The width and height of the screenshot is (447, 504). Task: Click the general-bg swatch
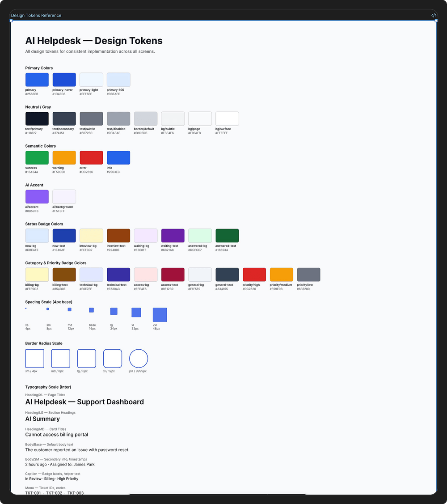coord(200,275)
